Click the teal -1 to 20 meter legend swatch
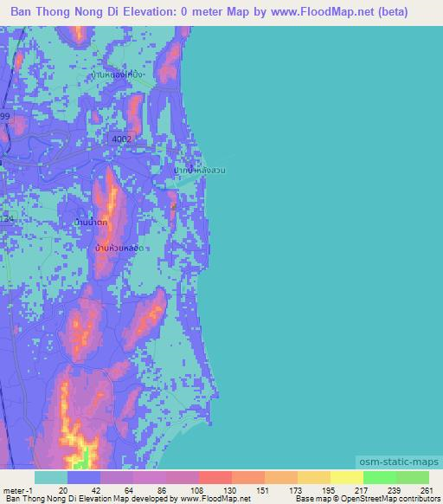The height and width of the screenshot is (504, 443). (51, 477)
